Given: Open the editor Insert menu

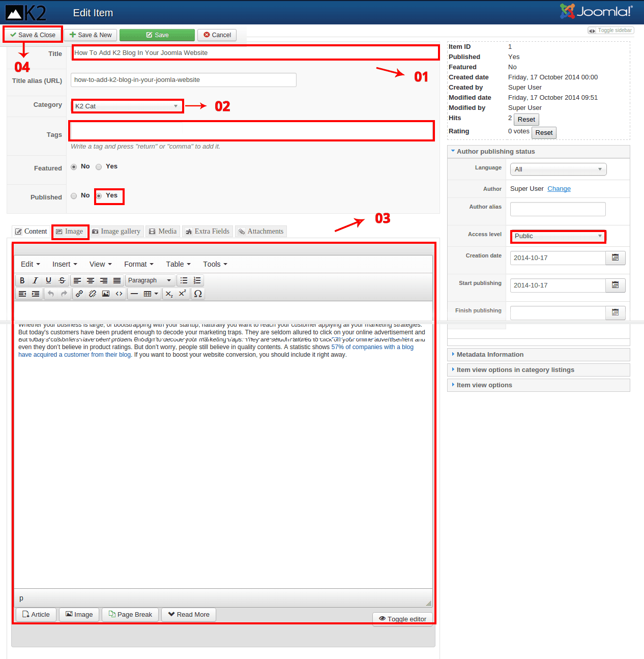Looking at the screenshot, I should [x=65, y=264].
